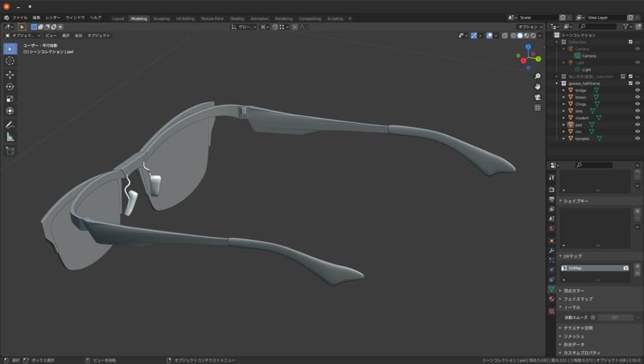
Task: Click the zoom magnifier icon in viewport
Action: (538, 76)
